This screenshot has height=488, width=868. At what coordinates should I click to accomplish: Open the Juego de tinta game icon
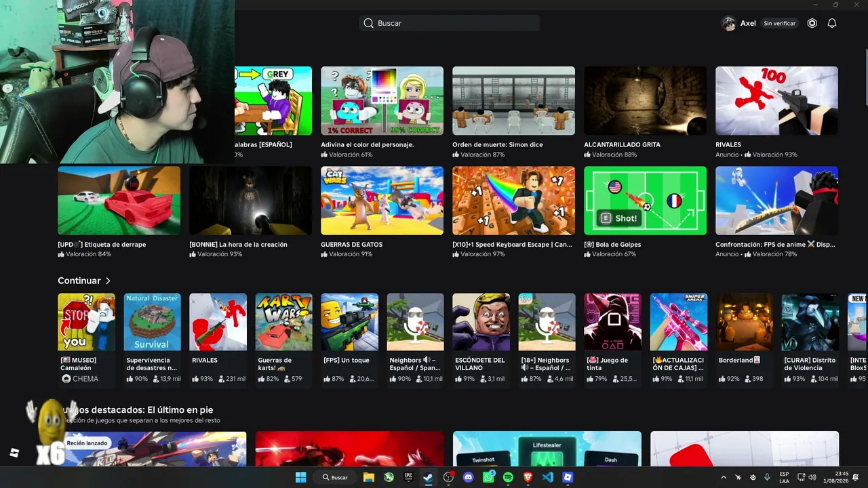point(612,322)
